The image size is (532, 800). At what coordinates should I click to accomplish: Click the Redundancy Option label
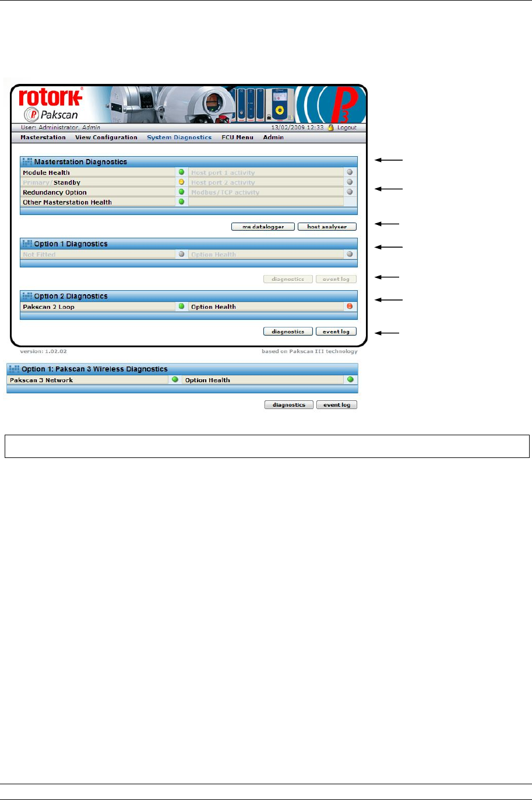coord(55,193)
